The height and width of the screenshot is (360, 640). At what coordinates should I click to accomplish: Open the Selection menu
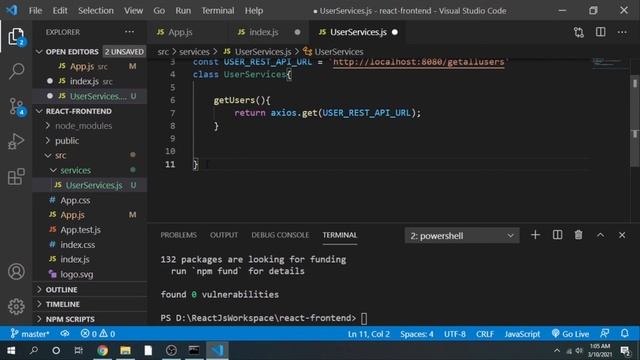coord(96,11)
